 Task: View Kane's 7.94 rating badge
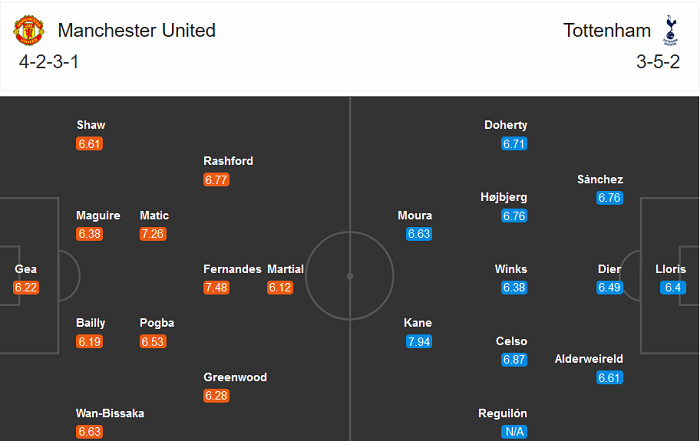[419, 342]
